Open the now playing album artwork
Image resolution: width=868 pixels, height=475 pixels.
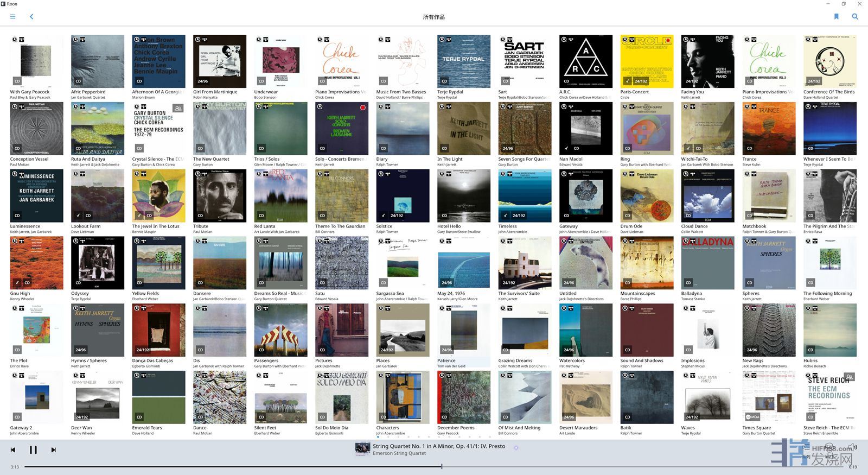[362, 449]
